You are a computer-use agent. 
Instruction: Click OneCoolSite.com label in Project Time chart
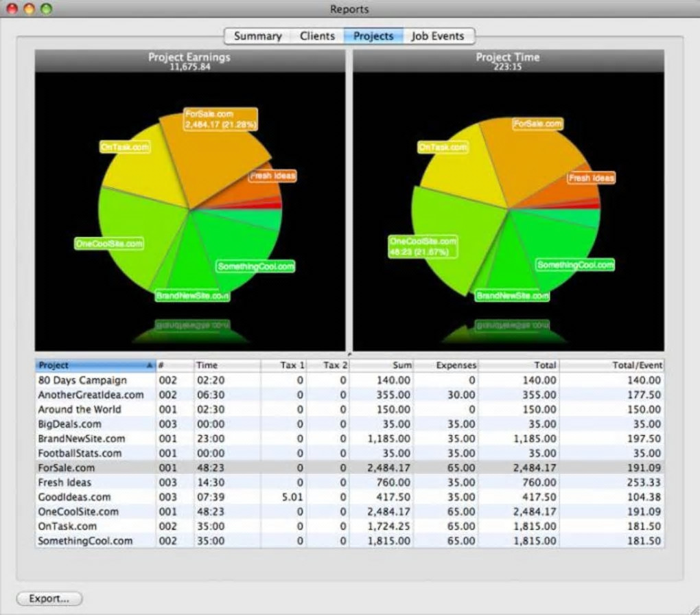coord(423,247)
